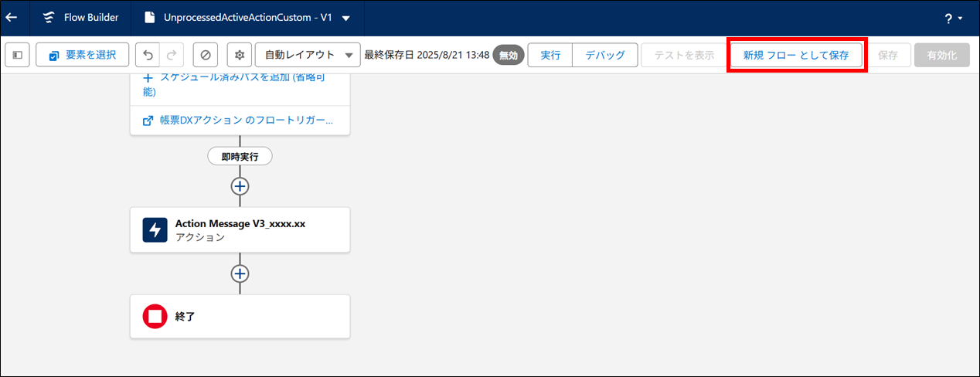This screenshot has width=980, height=377.
Task: Click the back arrow in header
Action: (12, 17)
